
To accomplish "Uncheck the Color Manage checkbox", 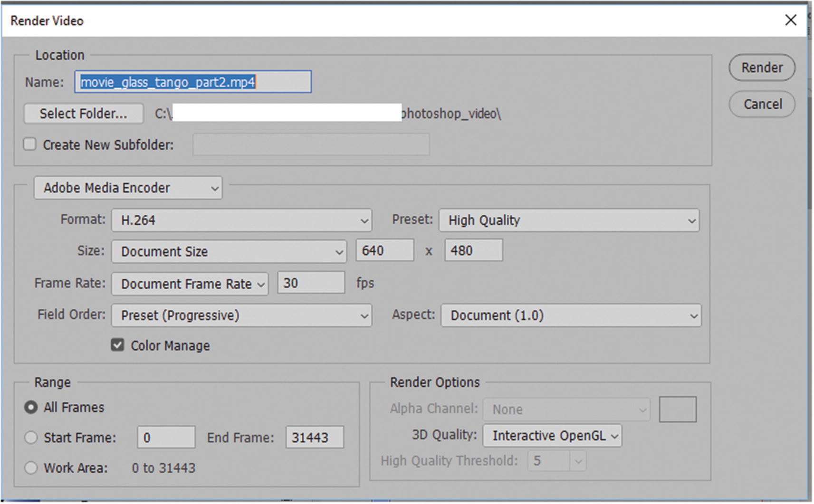I will (x=117, y=345).
